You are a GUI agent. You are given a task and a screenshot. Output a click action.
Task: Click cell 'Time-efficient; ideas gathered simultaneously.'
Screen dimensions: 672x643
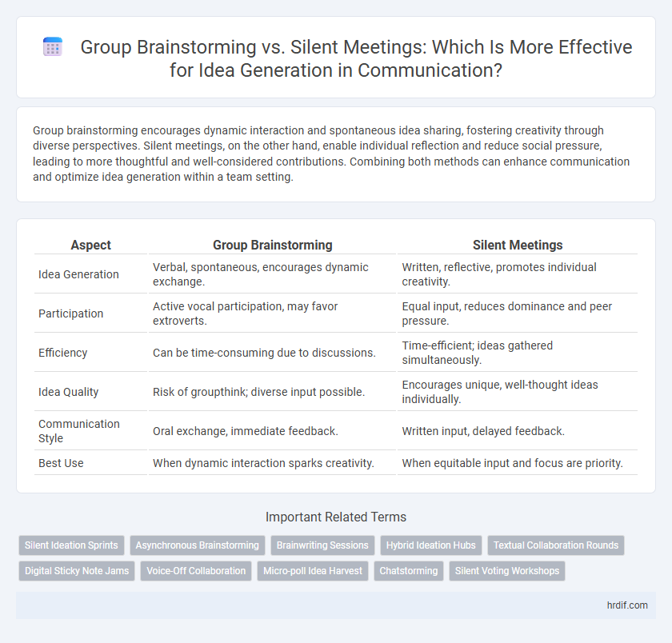518,353
